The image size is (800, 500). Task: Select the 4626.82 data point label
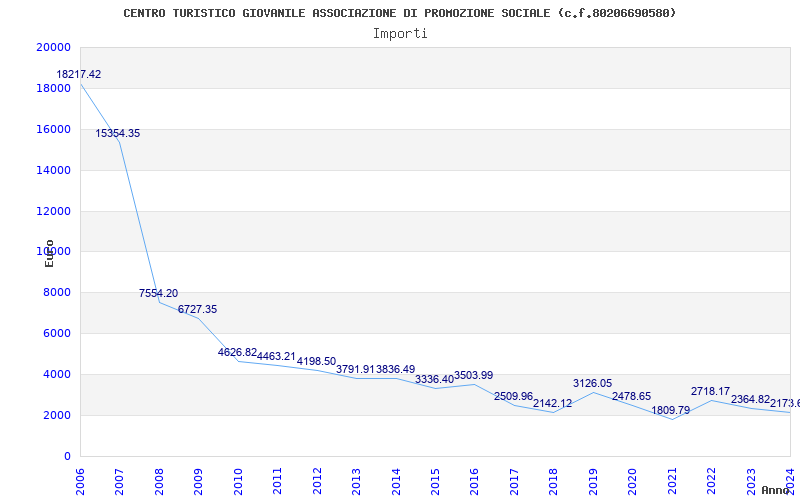pos(237,353)
